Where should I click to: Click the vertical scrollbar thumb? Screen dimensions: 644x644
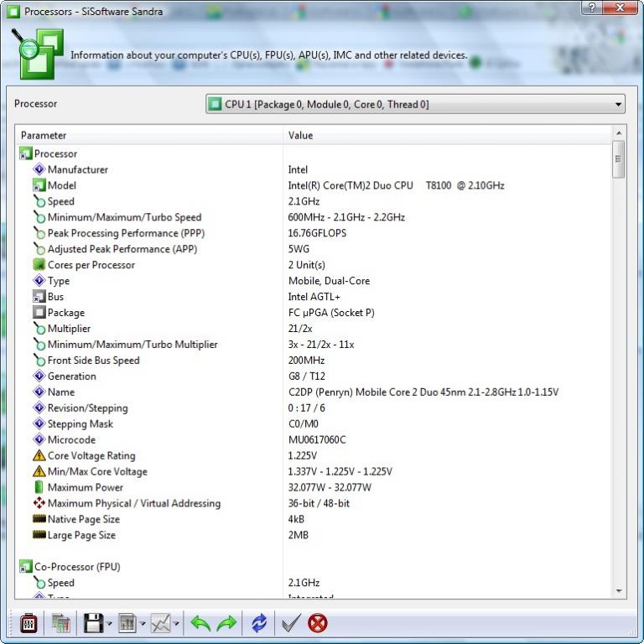coord(619,159)
